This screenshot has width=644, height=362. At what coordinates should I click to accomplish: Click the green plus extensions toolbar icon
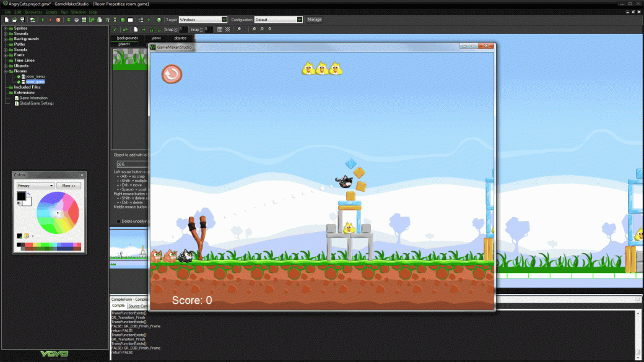click(x=148, y=20)
